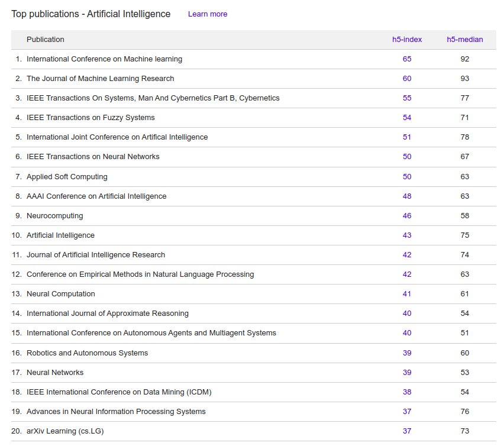
Task: Click h5-median value 77 in row 3
Action: (465, 98)
